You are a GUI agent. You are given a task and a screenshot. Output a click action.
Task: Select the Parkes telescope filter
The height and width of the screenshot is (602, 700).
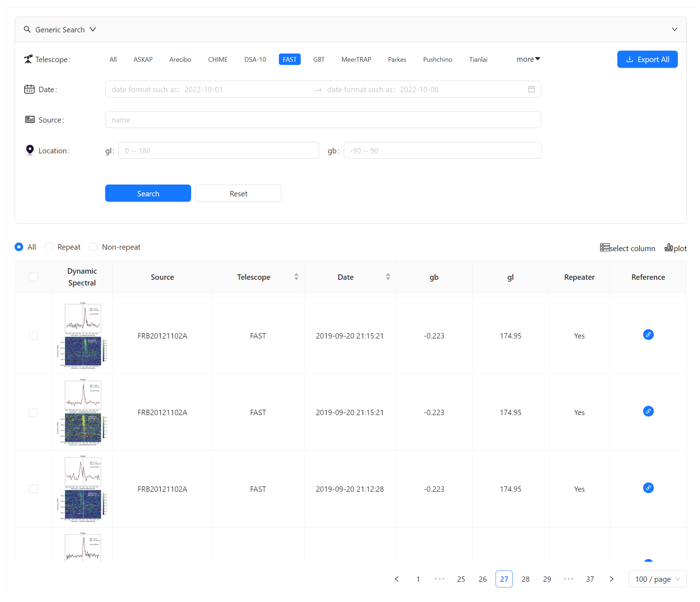pos(397,59)
